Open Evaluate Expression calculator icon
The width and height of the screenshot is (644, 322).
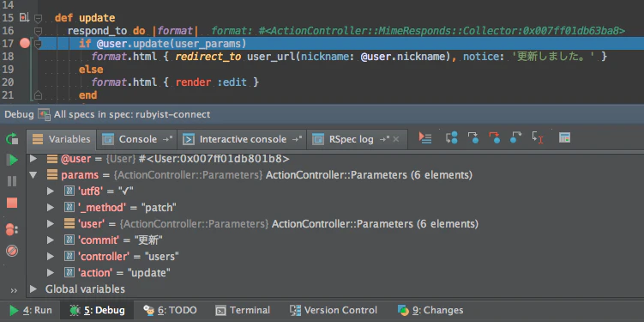(x=565, y=138)
